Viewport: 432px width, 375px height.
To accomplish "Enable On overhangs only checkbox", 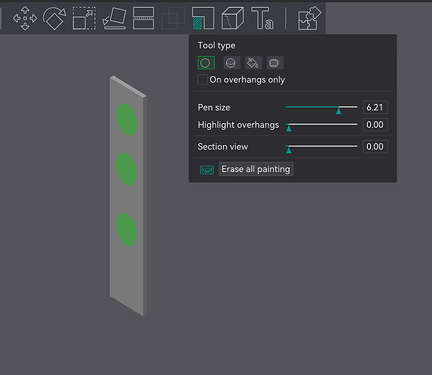I will (x=202, y=80).
